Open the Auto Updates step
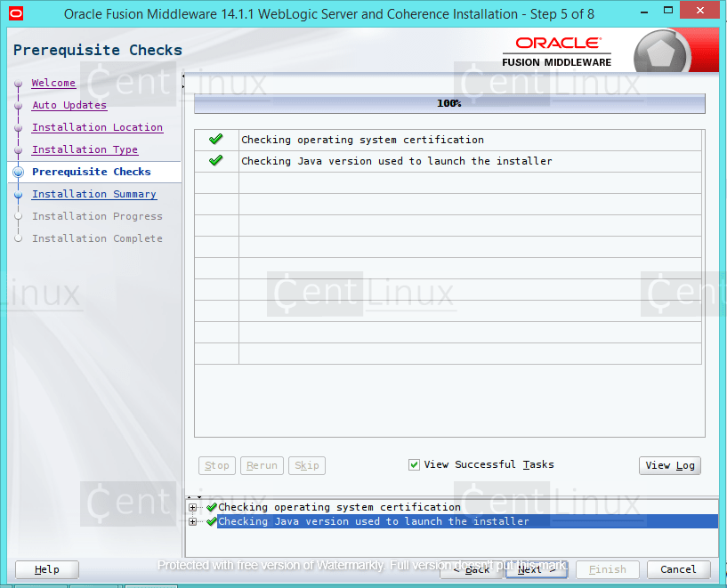 point(69,105)
